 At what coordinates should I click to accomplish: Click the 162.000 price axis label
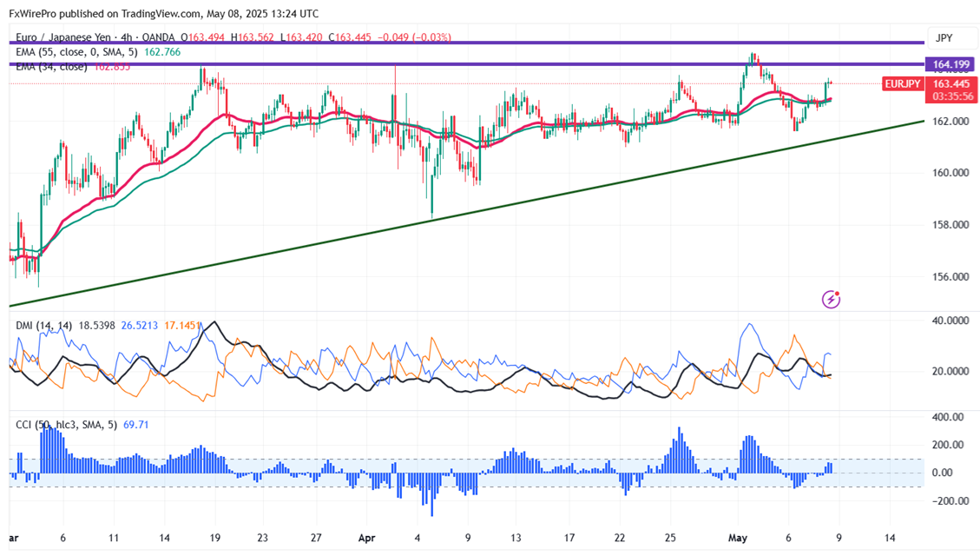click(950, 121)
